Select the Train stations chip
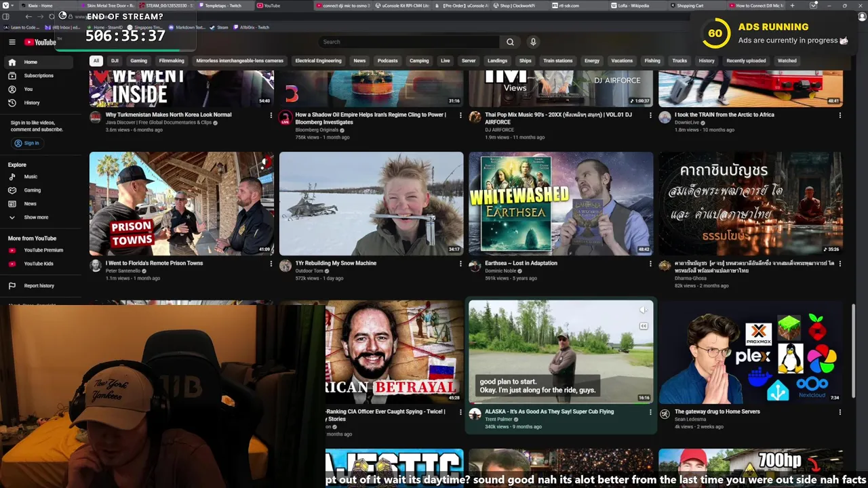The image size is (868, 488). [558, 61]
